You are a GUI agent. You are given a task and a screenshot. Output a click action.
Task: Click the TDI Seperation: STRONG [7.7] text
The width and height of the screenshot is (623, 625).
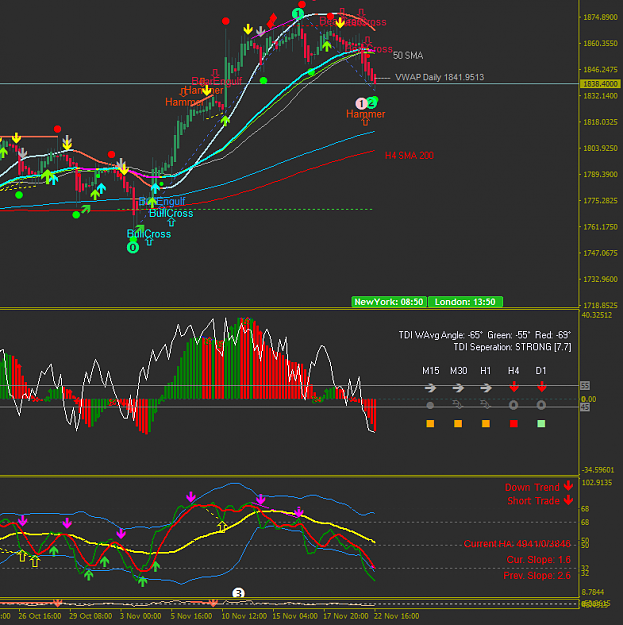pyautogui.click(x=512, y=347)
